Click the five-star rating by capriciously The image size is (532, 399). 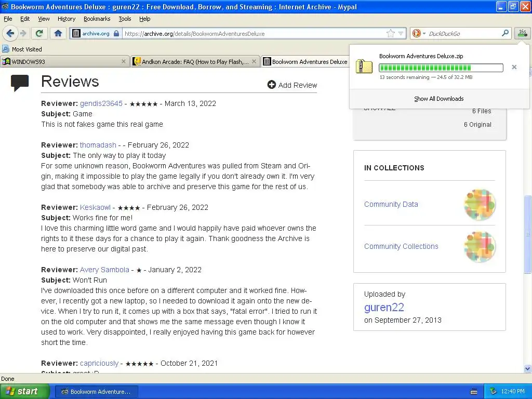[139, 363]
